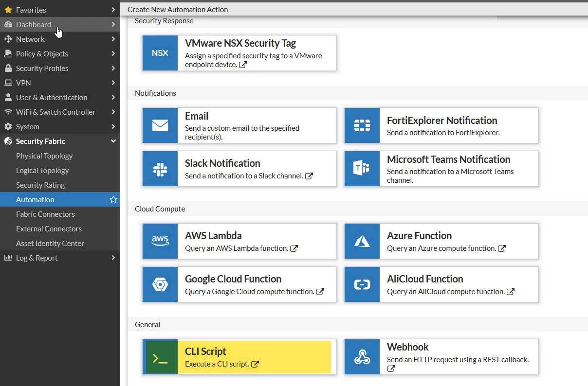Open external link after Execute a CLI script
Image resolution: width=588 pixels, height=386 pixels.
coord(255,364)
